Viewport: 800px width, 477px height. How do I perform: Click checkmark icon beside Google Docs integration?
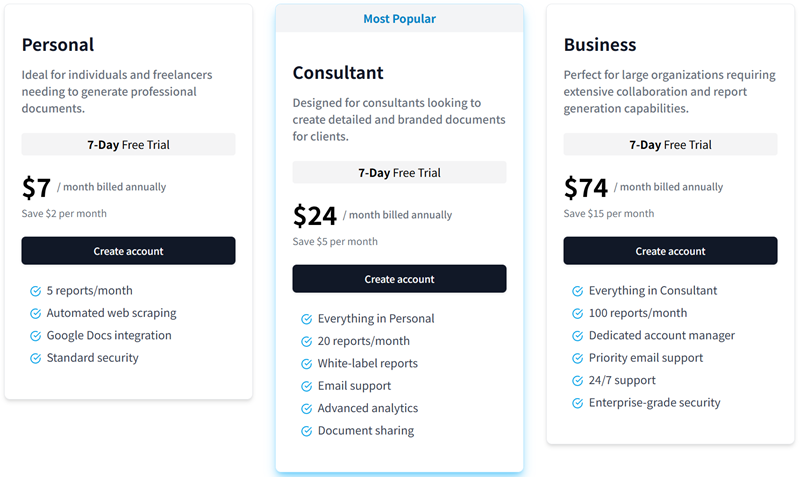click(35, 336)
